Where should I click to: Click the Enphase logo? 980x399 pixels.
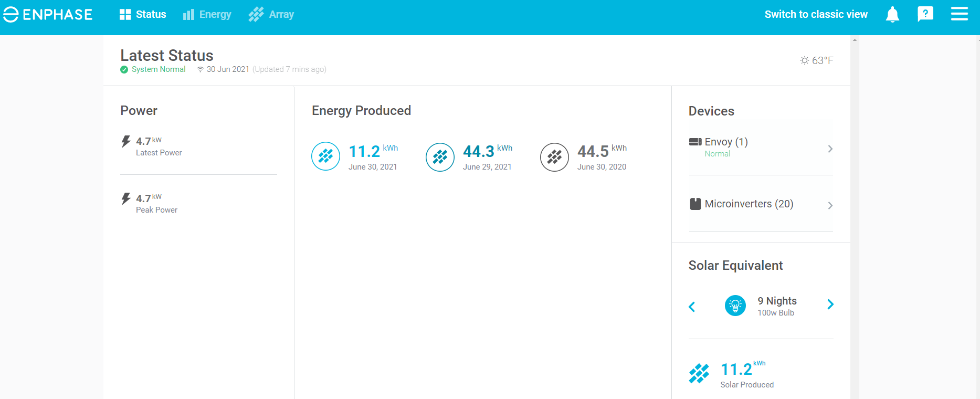[x=48, y=15]
